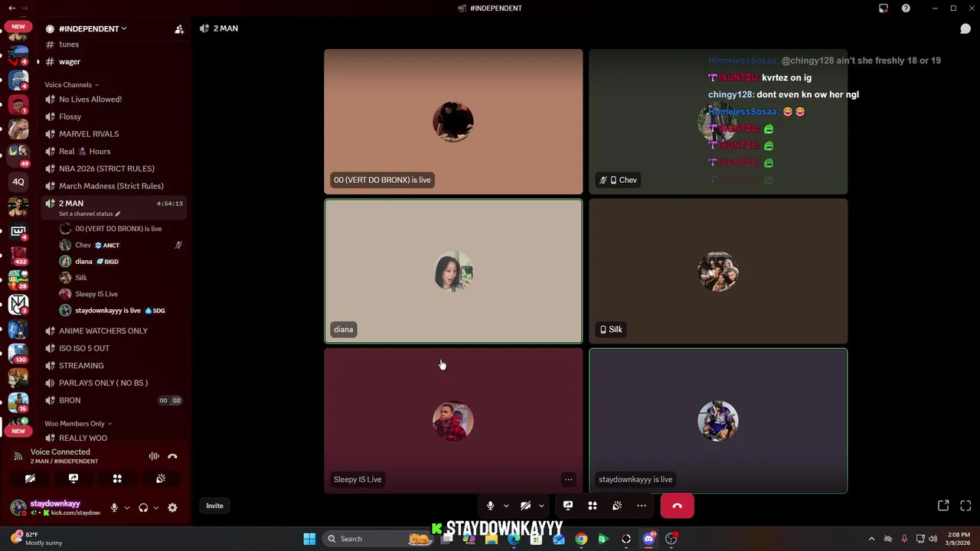Focus the Silk video tile
980x551 pixels.
718,271
